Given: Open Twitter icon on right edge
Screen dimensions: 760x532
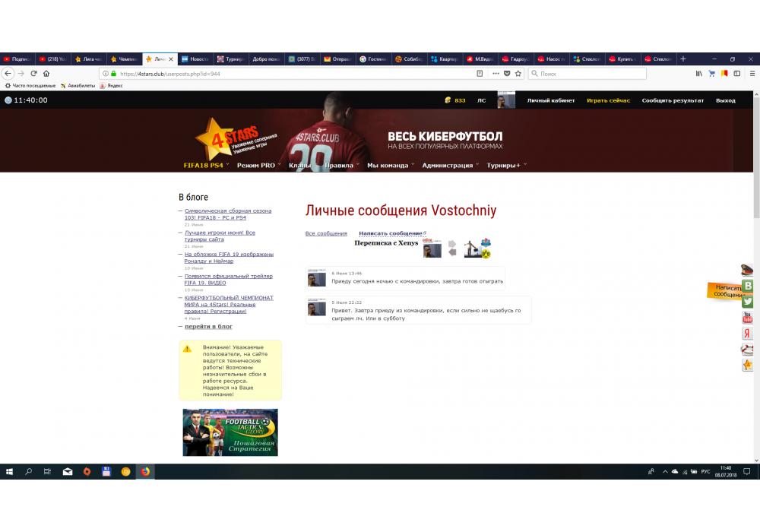Looking at the screenshot, I should (x=748, y=302).
